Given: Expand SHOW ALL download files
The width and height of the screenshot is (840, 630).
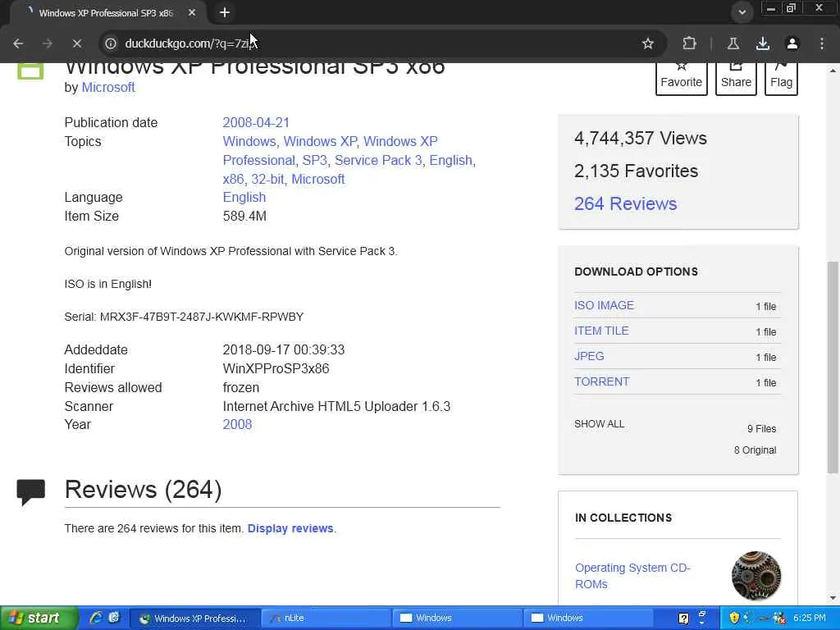Looking at the screenshot, I should (599, 424).
